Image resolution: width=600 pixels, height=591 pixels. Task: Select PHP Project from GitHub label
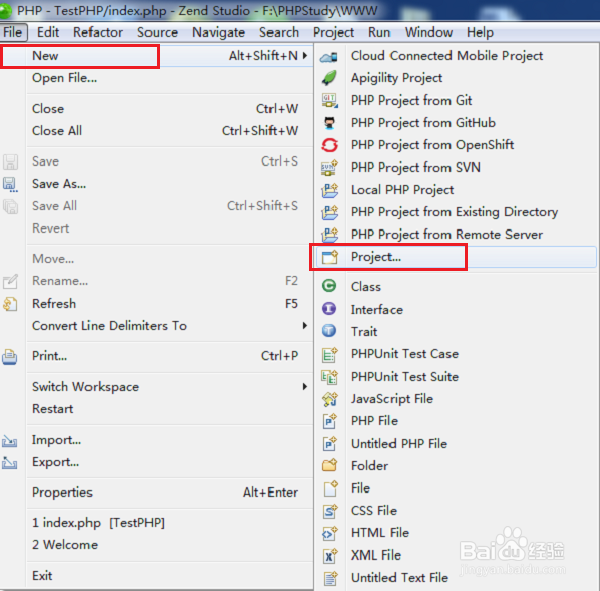pyautogui.click(x=423, y=123)
